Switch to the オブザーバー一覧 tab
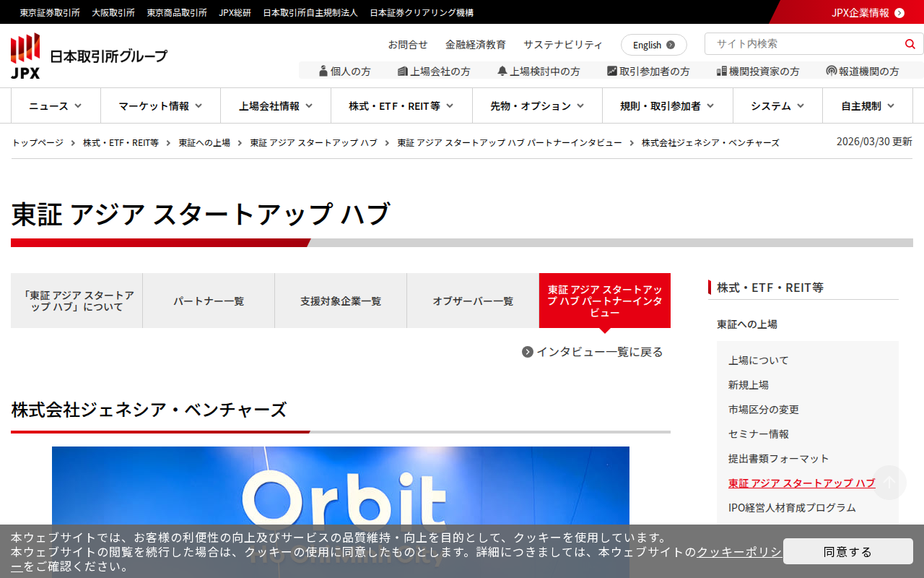Viewport: 924px width, 578px height. 473,301
